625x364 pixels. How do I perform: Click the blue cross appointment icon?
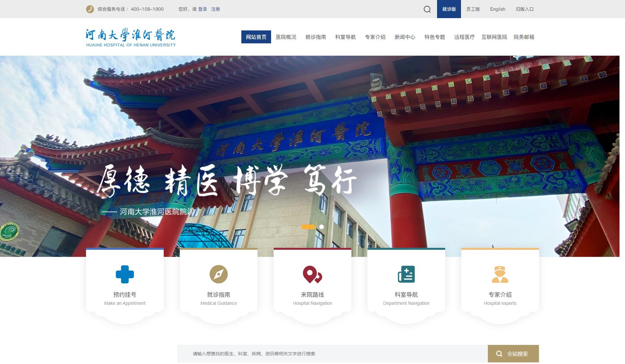[x=125, y=274]
